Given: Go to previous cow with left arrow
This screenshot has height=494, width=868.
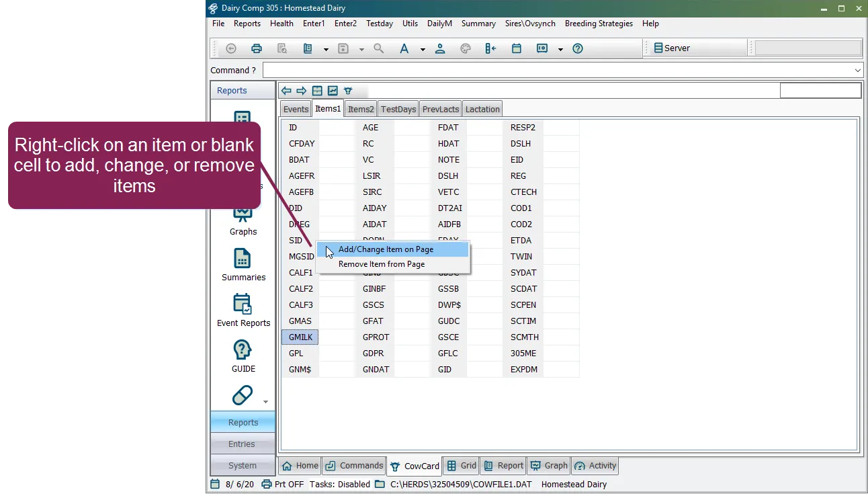Looking at the screenshot, I should [x=286, y=91].
